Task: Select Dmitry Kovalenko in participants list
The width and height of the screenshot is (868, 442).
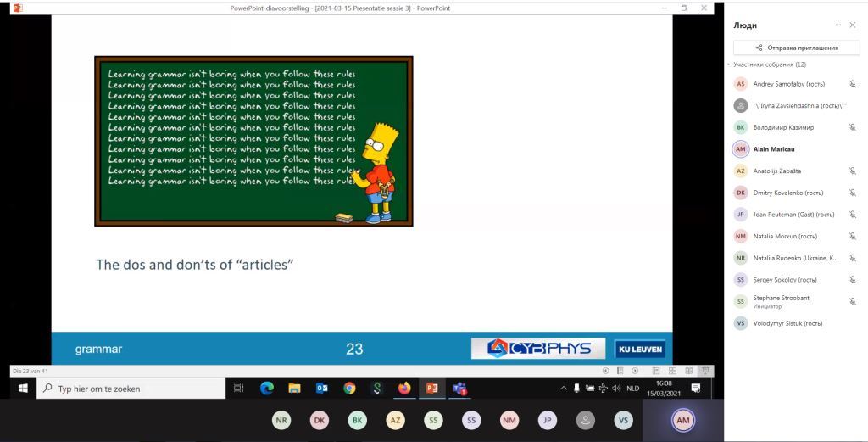Action: click(x=793, y=193)
